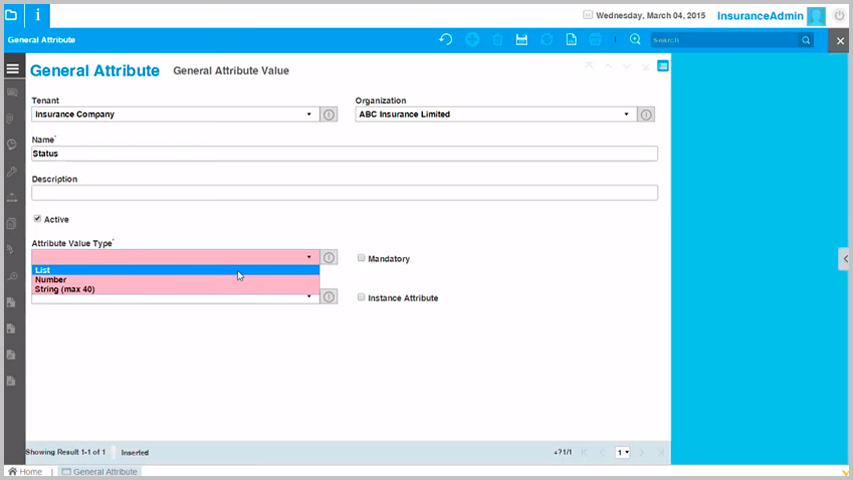Switch to the General Attribute Value tab
The height and width of the screenshot is (480, 853).
(231, 71)
